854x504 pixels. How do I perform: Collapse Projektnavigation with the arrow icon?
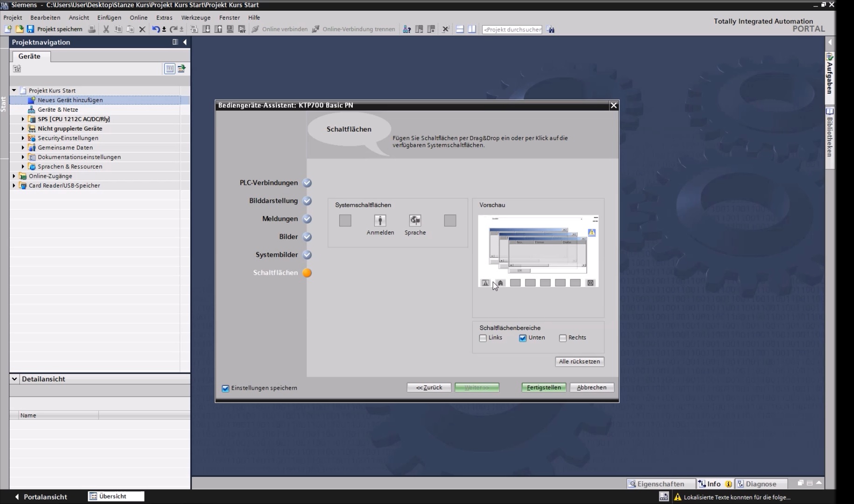[x=185, y=42]
